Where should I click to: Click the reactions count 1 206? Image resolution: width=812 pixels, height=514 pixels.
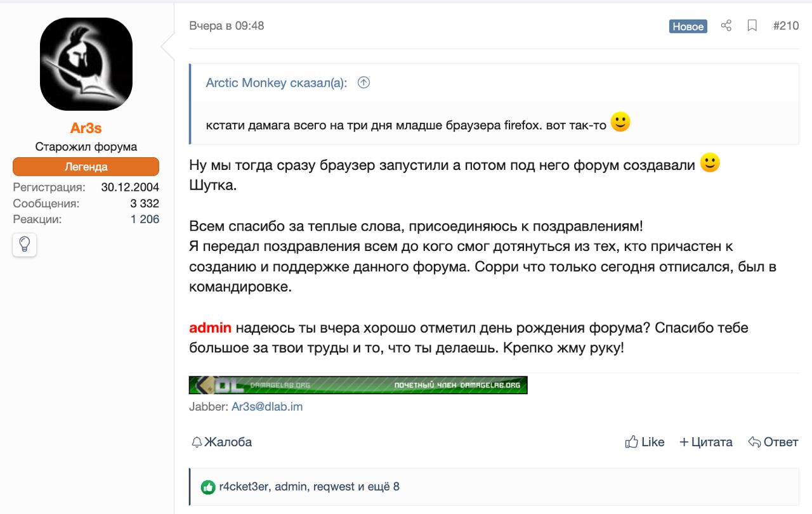[145, 219]
